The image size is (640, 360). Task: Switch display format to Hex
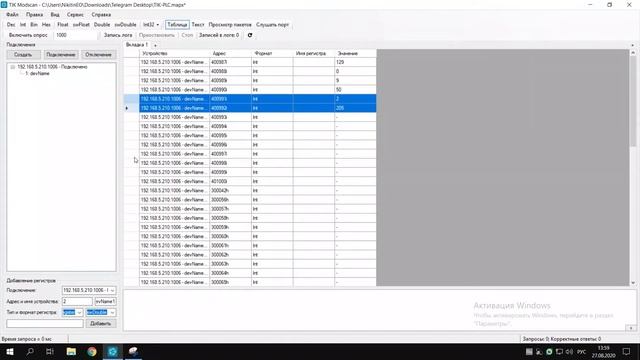pyautogui.click(x=46, y=24)
